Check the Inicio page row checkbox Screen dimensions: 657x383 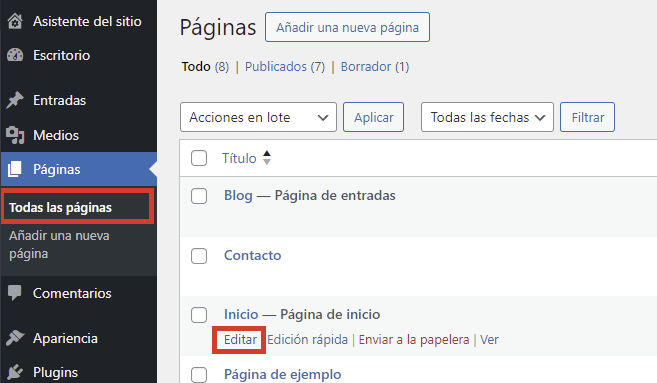tap(199, 315)
